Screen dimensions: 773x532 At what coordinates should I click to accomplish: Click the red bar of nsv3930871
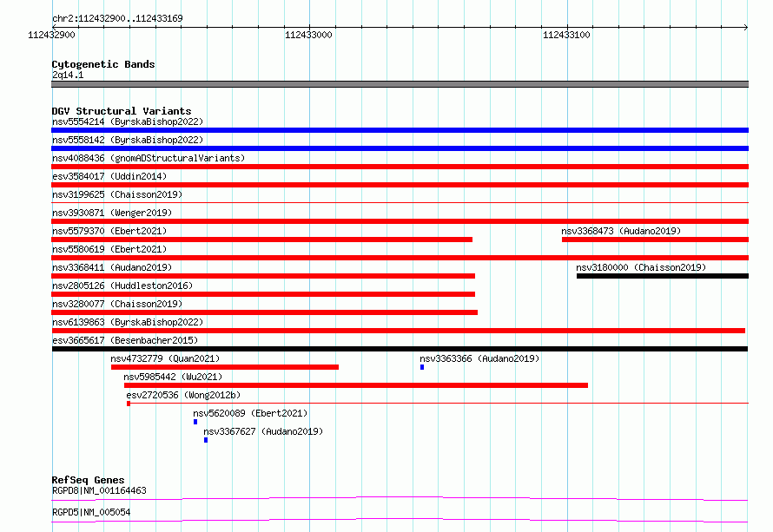tap(400, 221)
